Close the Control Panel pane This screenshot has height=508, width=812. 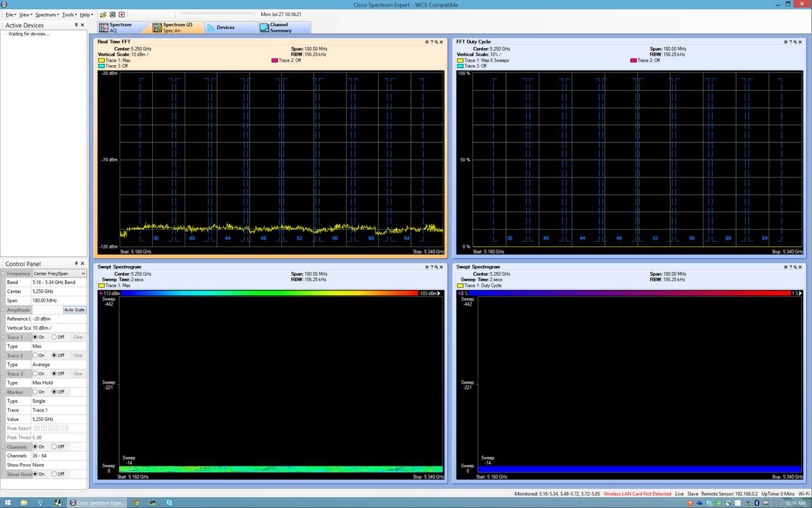[82, 264]
